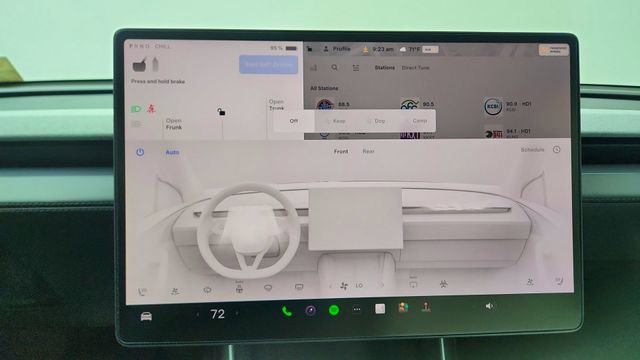Open the media equalizer bars icon
640x360 pixels.
click(313, 68)
